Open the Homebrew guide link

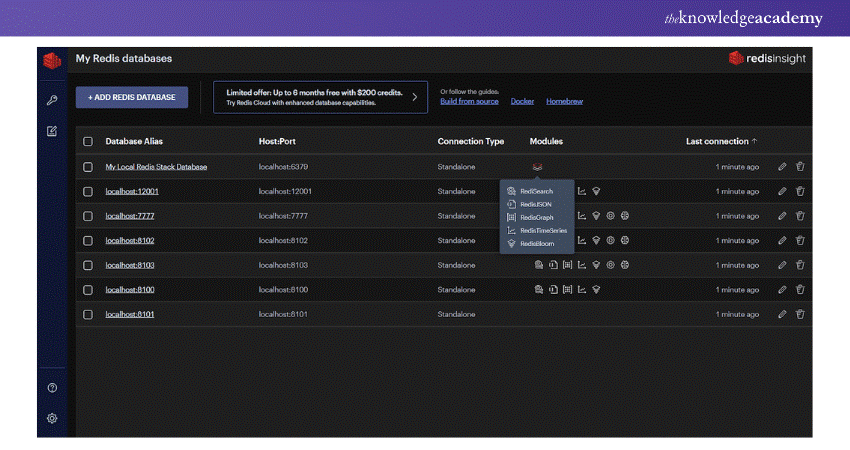click(x=564, y=101)
